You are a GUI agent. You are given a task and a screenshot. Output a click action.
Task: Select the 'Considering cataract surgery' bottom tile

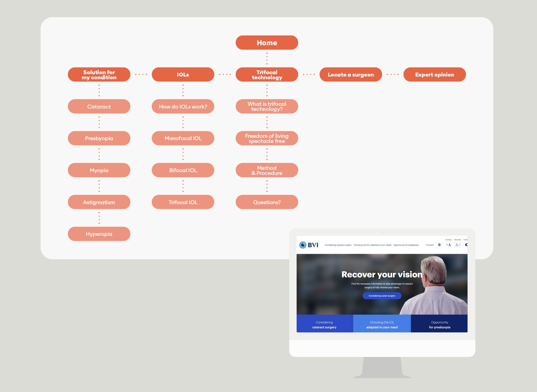click(x=324, y=324)
